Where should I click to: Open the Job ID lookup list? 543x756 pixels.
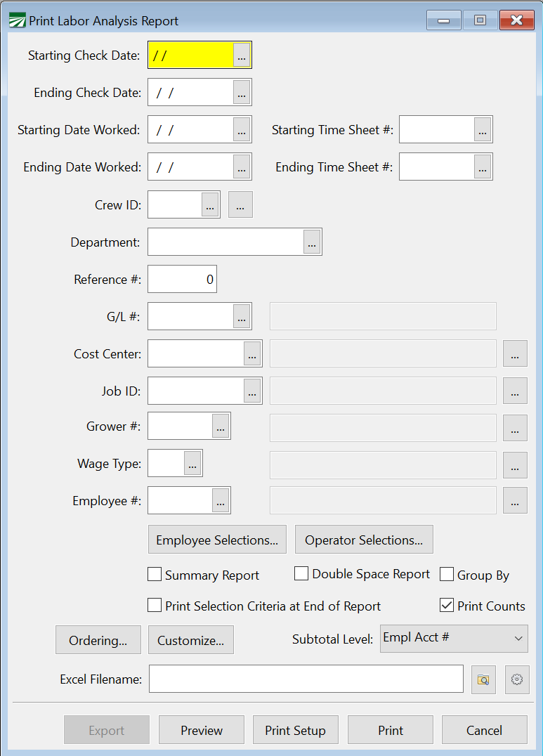click(252, 391)
